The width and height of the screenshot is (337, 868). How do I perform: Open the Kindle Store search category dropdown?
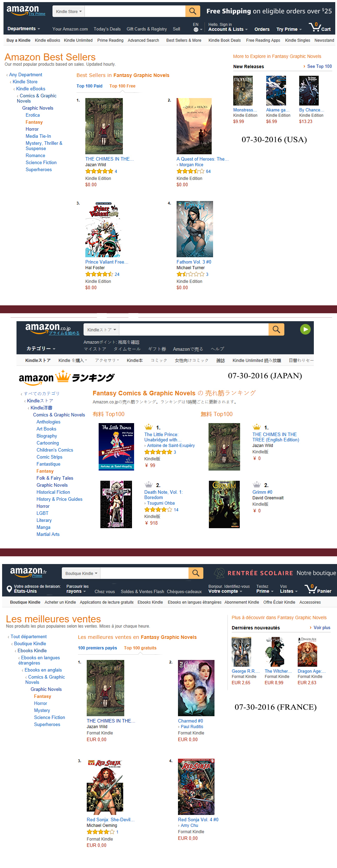click(69, 11)
